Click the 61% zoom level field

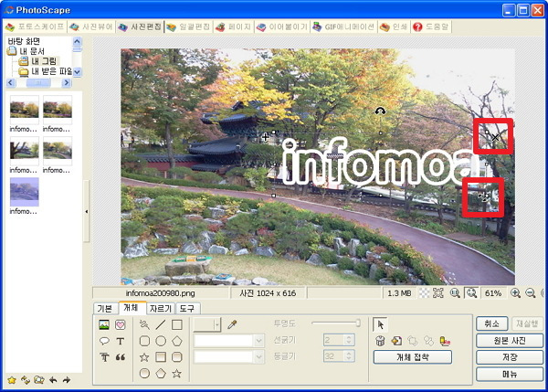[x=493, y=293]
